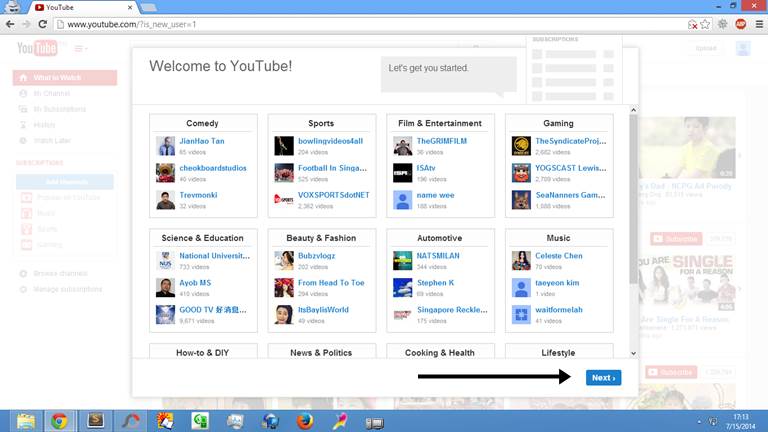Open JianHao Tan channel link
Screen dimensions: 768x432
(x=202, y=141)
